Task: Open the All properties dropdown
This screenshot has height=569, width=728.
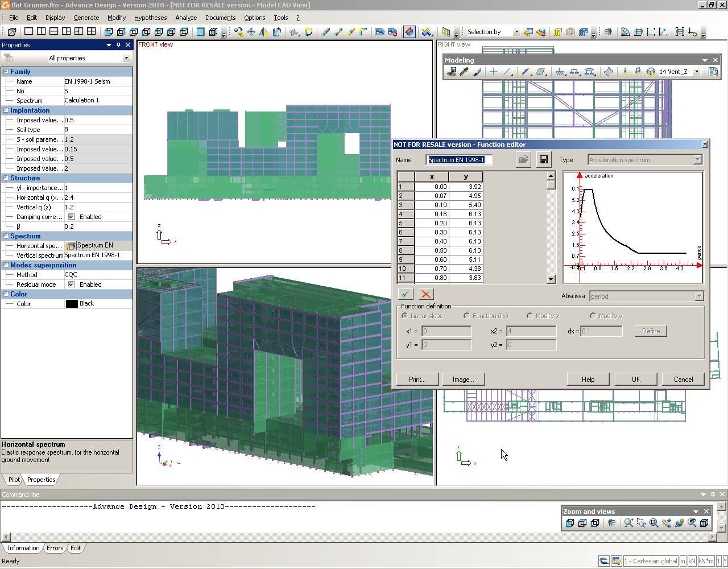Action: (x=126, y=58)
